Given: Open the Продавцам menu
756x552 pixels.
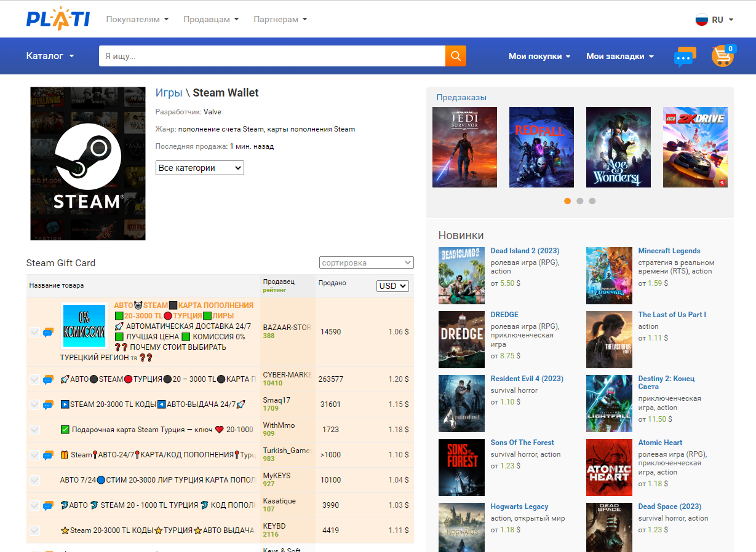Looking at the screenshot, I should point(211,20).
